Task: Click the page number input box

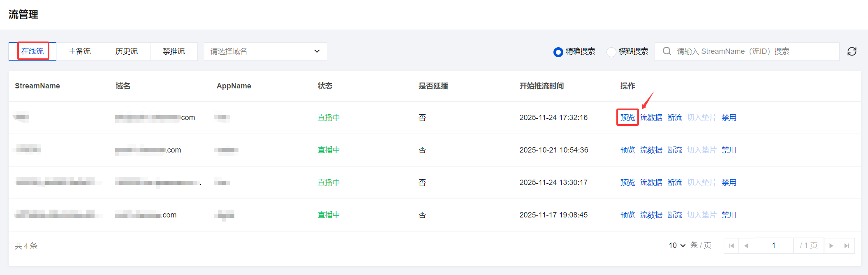Action: pos(773,246)
